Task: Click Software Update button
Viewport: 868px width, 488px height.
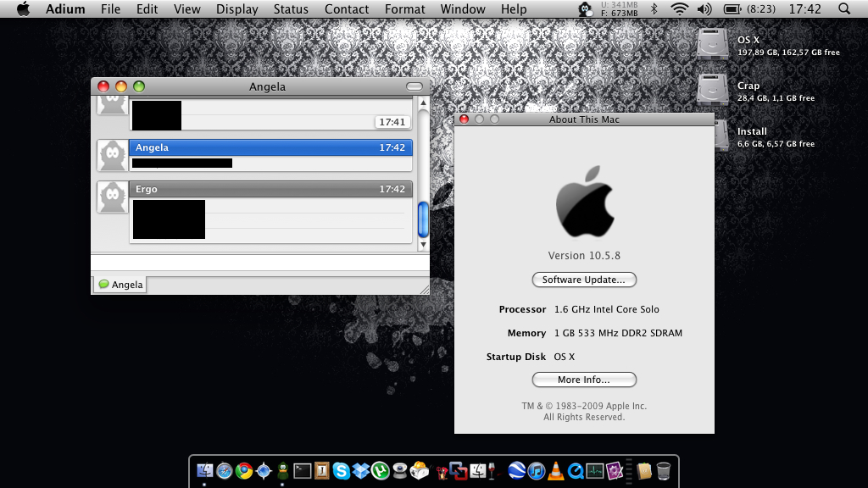Action: coord(584,280)
